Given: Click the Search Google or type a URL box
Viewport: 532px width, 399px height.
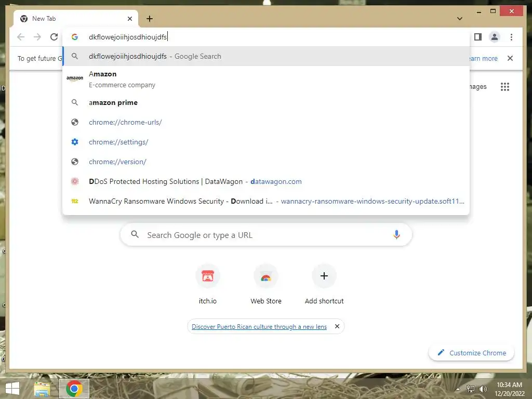Looking at the screenshot, I should point(266,235).
